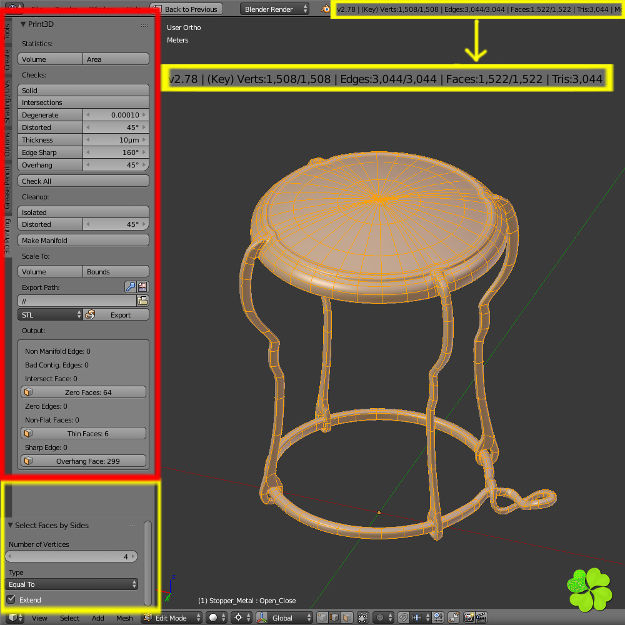Click OpenGL render image icon
This screenshot has height=625, width=625.
[x=469, y=617]
